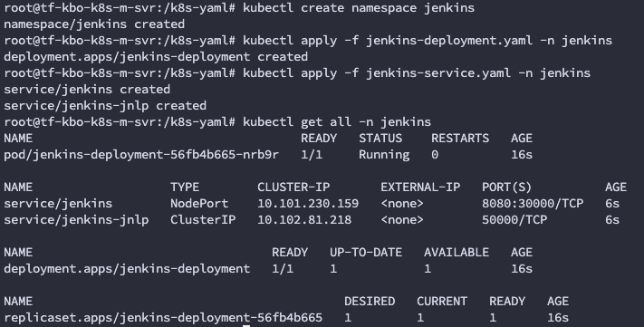
Task: Click the 'TYPE' column header
Action: 185,188
